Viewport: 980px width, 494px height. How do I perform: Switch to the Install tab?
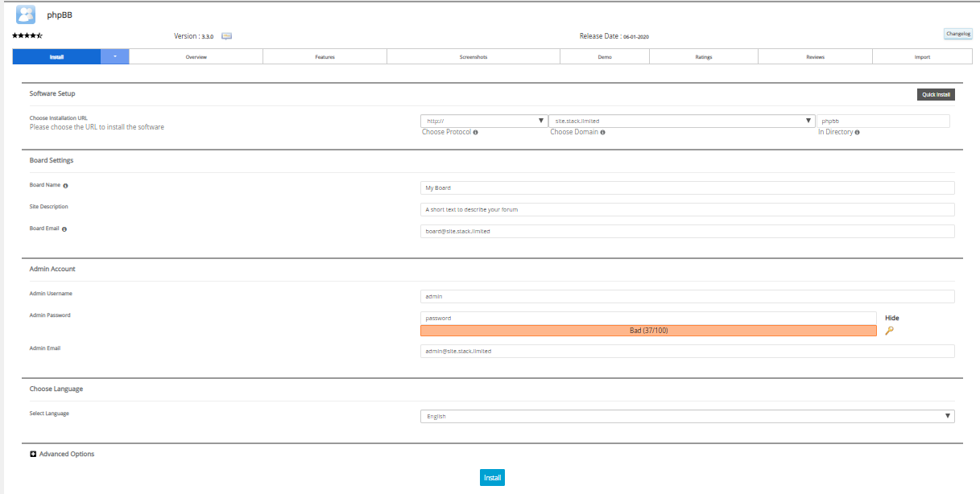tap(56, 56)
